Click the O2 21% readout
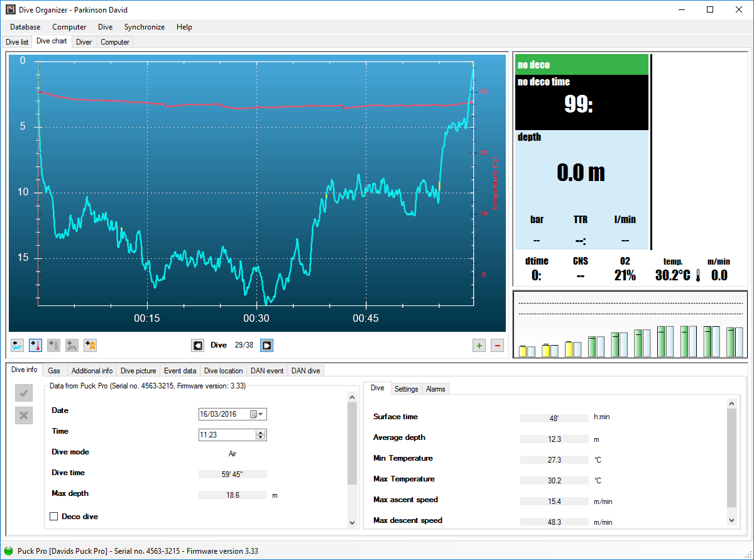Image resolution: width=754 pixels, height=560 pixels. click(625, 275)
